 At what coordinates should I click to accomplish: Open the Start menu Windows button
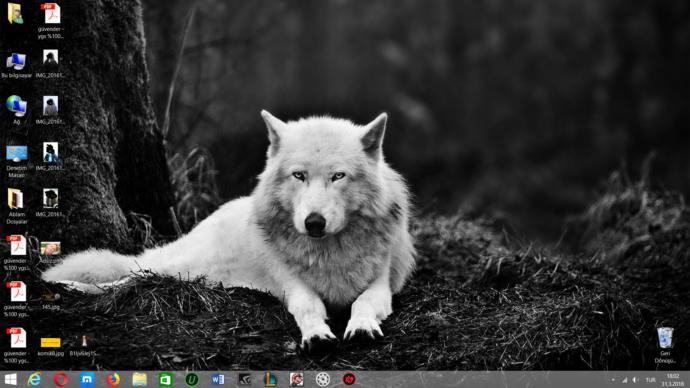click(x=10, y=379)
